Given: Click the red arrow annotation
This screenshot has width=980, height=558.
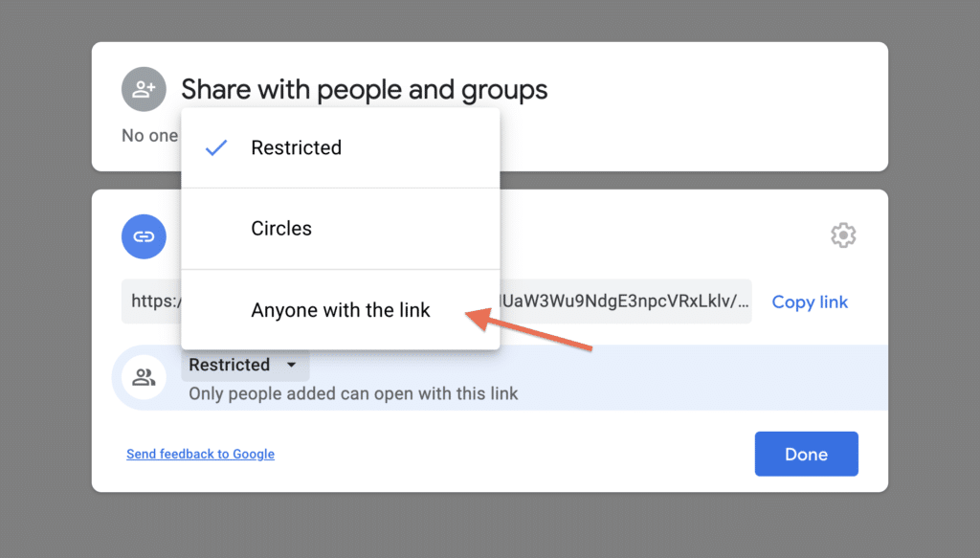Looking at the screenshot, I should [528, 328].
